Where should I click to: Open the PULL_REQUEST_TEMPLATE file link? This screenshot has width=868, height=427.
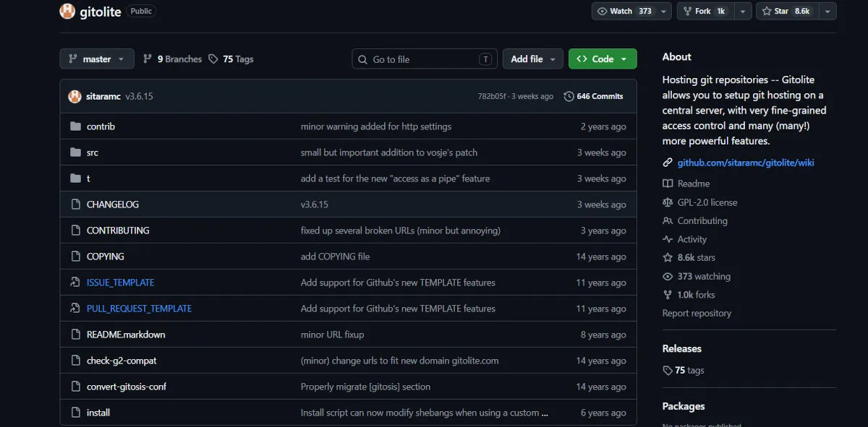click(139, 309)
